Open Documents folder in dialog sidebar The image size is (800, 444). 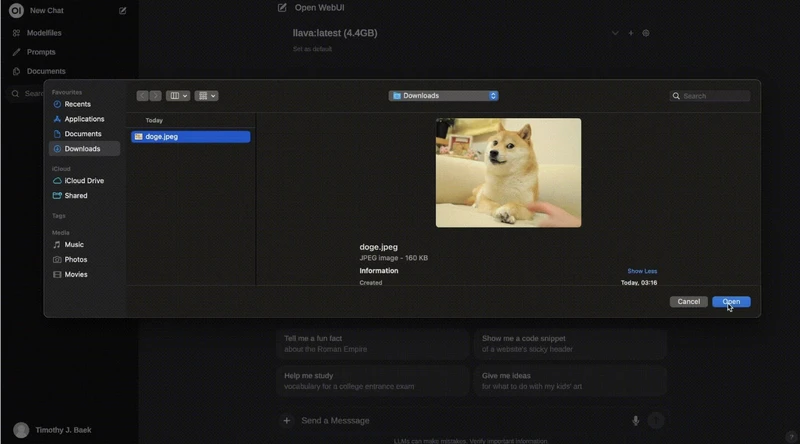pyautogui.click(x=83, y=134)
